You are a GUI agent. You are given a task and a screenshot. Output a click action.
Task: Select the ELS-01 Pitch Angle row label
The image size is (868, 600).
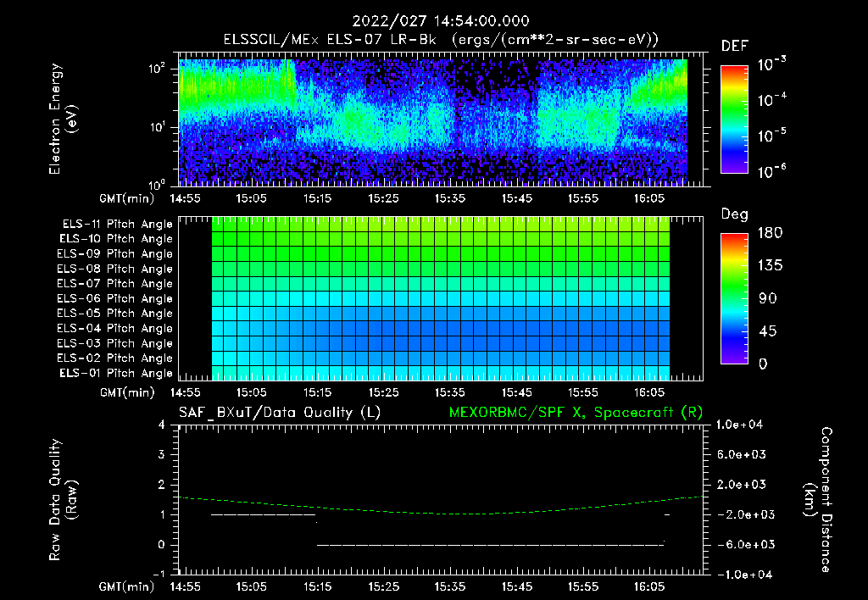coord(116,373)
